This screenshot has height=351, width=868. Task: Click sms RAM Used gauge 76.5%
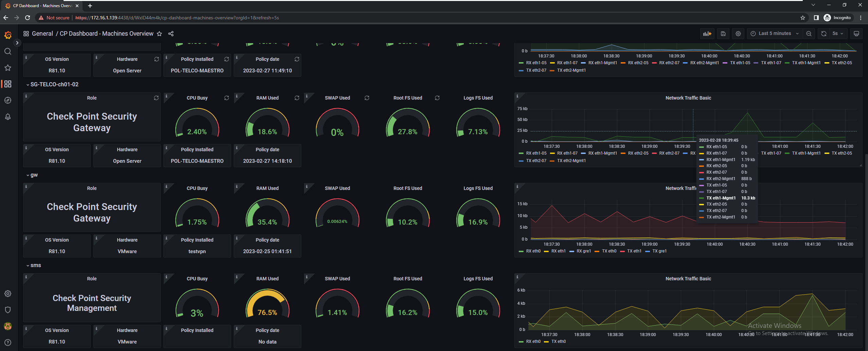point(267,303)
